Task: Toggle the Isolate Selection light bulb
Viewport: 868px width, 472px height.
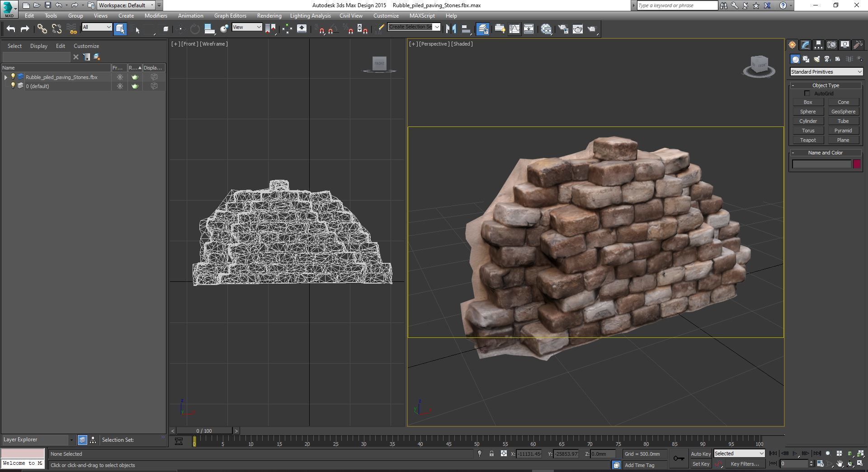Action: (x=480, y=454)
